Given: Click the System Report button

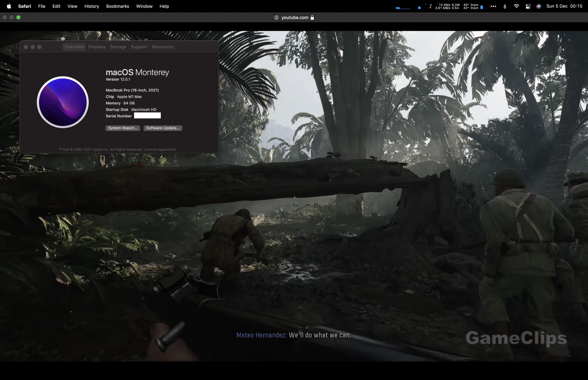Looking at the screenshot, I should pyautogui.click(x=123, y=128).
